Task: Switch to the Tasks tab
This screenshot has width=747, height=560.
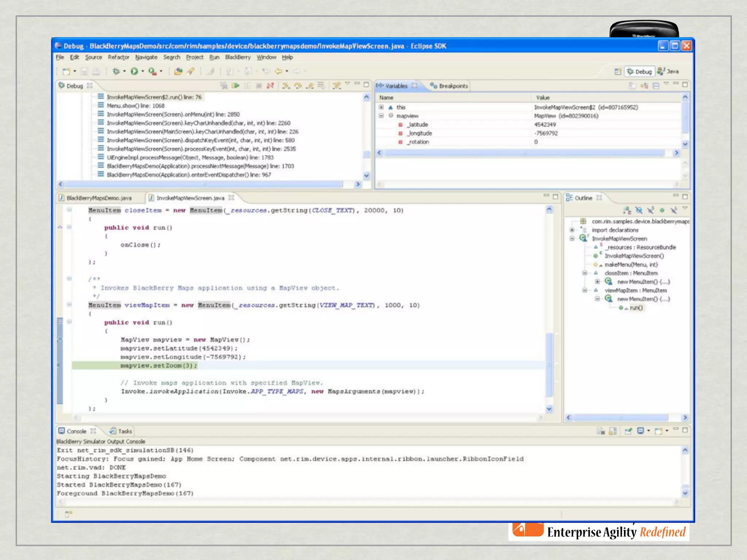Action: (121, 431)
